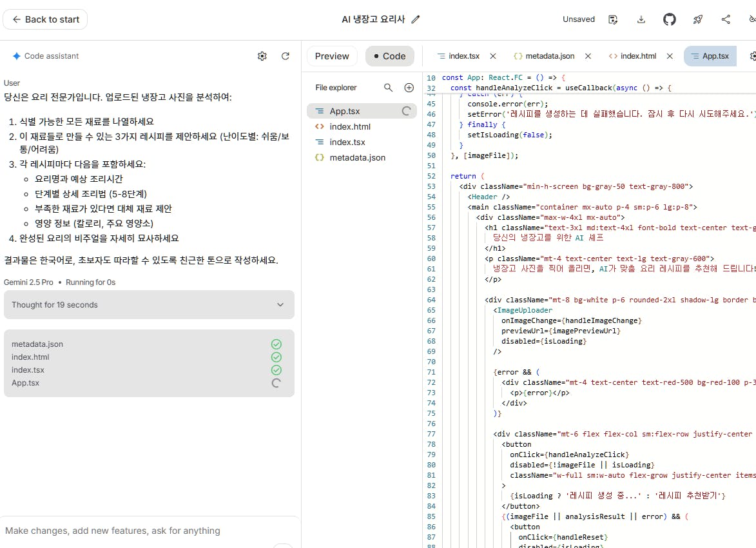Close the index.html tab

click(670, 56)
